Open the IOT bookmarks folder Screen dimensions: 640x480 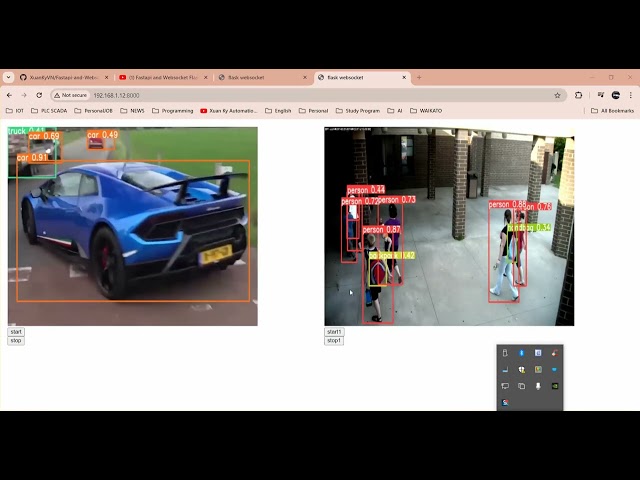(x=15, y=111)
